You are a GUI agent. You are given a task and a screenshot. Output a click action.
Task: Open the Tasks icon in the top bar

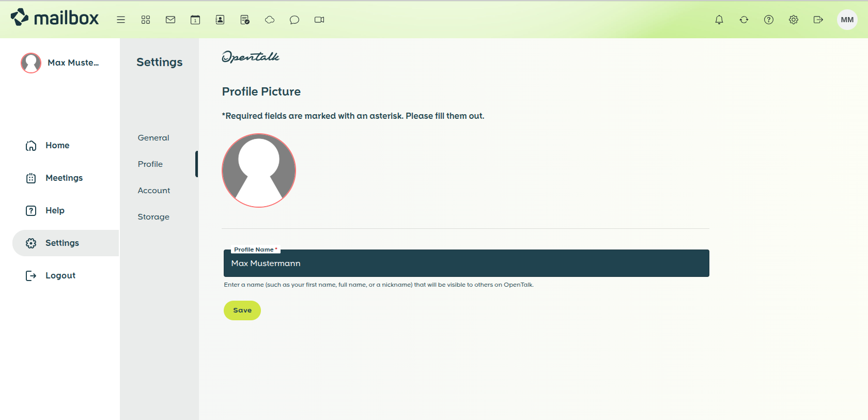click(245, 20)
